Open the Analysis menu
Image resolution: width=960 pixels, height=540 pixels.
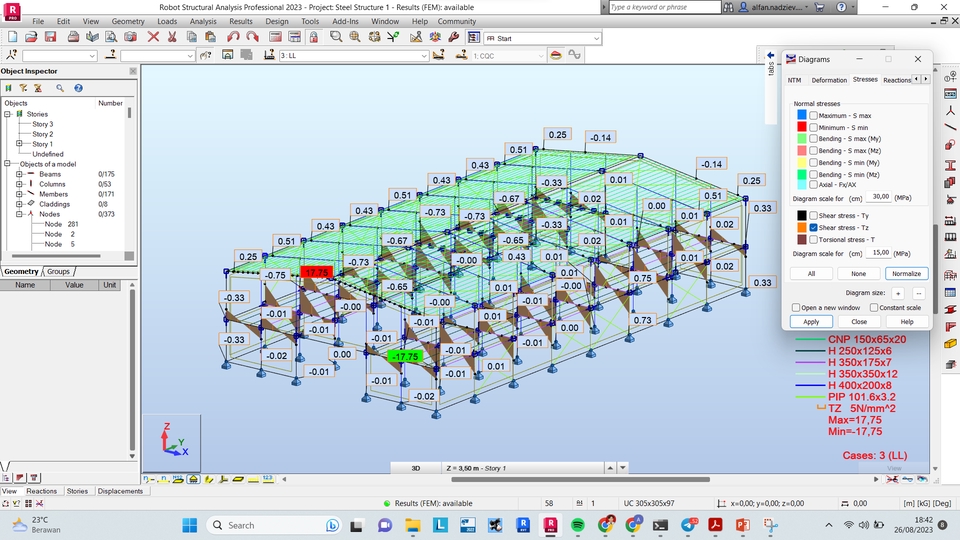pyautogui.click(x=203, y=21)
